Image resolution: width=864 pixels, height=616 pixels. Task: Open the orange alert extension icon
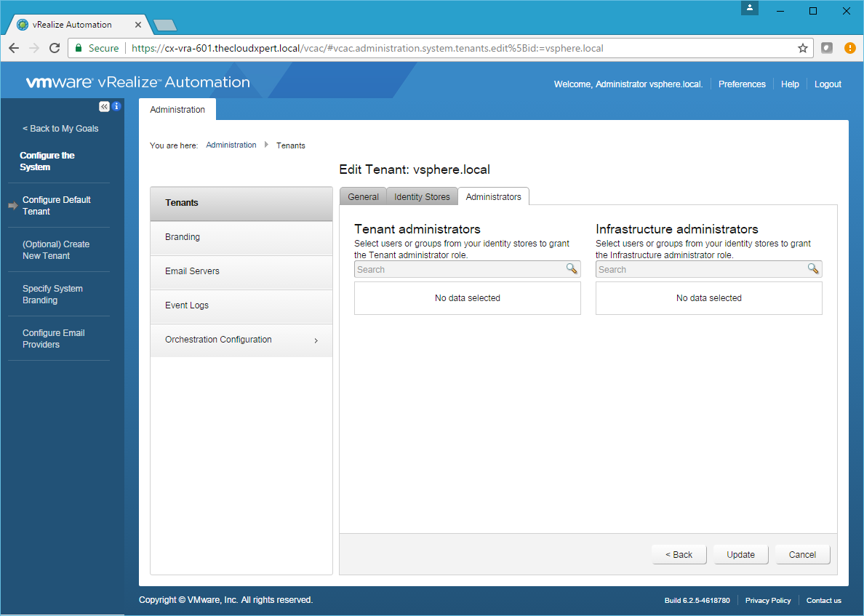point(849,48)
